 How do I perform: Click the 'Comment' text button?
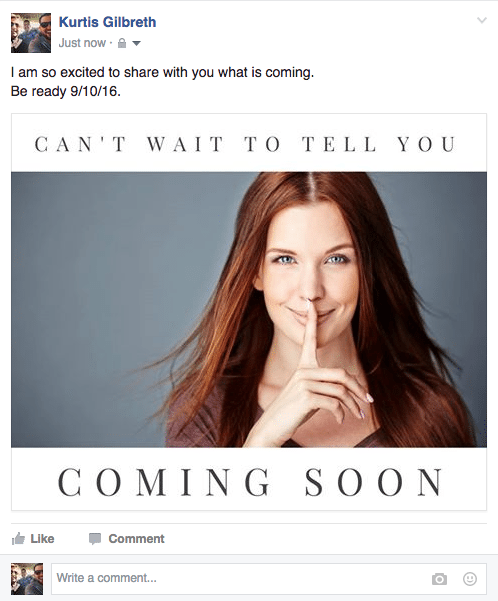click(136, 539)
